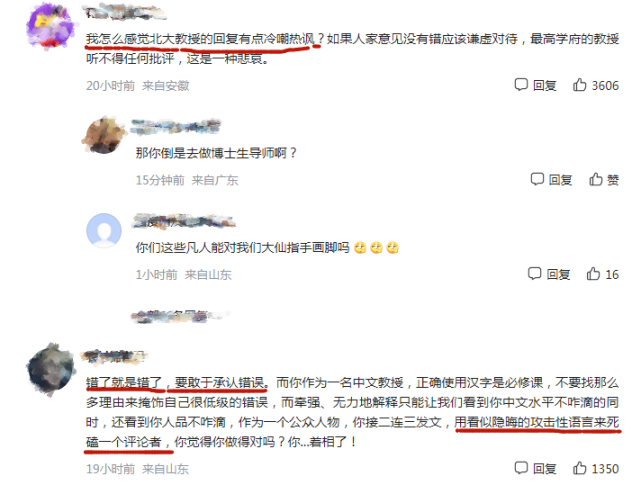Click reply bubble icon on the Anhui comment
The height and width of the screenshot is (485, 641).
click(x=521, y=85)
